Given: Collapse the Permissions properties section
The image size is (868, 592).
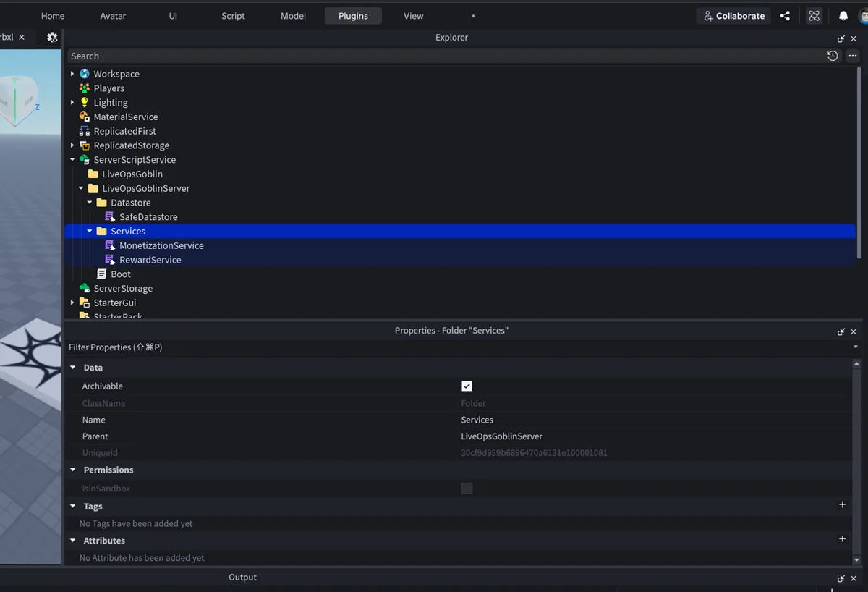Looking at the screenshot, I should [x=73, y=470].
